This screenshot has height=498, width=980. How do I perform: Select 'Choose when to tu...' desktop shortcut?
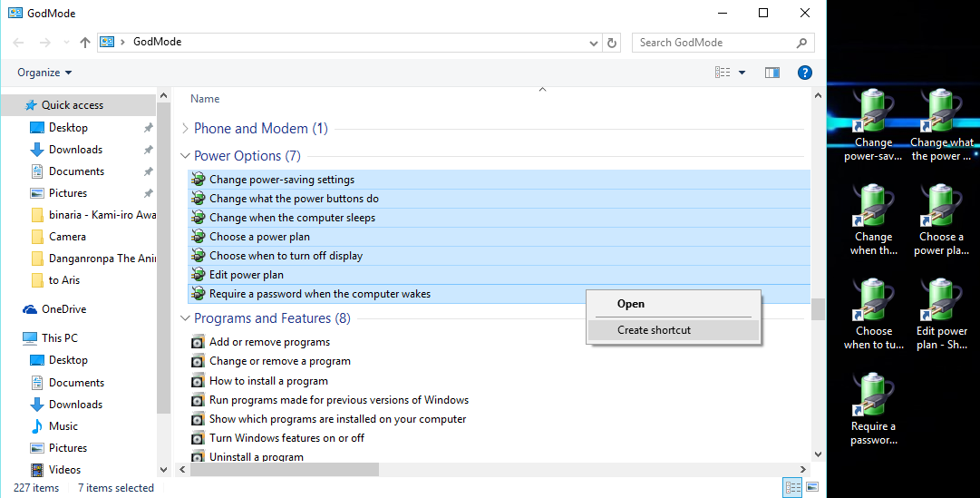[873, 315]
